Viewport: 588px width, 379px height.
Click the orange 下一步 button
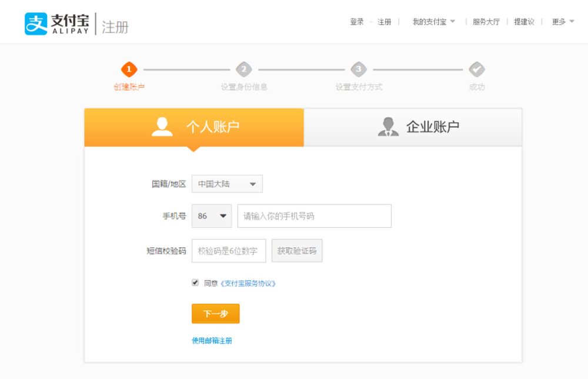tap(215, 314)
